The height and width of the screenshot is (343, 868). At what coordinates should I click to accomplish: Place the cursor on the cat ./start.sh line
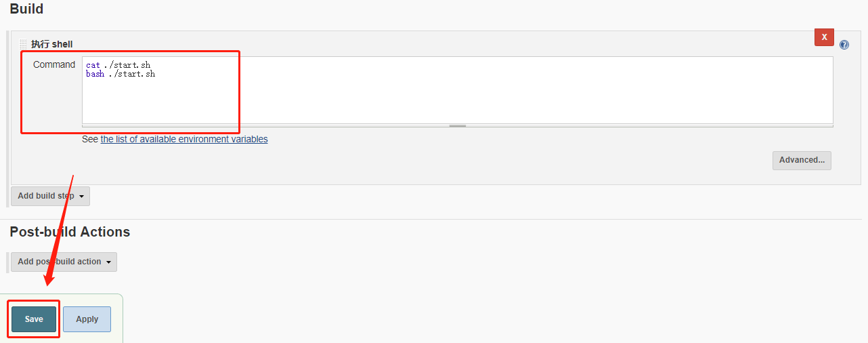[118, 65]
